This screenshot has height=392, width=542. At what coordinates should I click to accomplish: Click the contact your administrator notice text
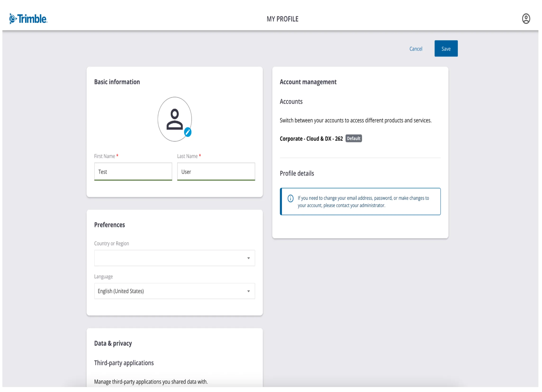tap(363, 201)
